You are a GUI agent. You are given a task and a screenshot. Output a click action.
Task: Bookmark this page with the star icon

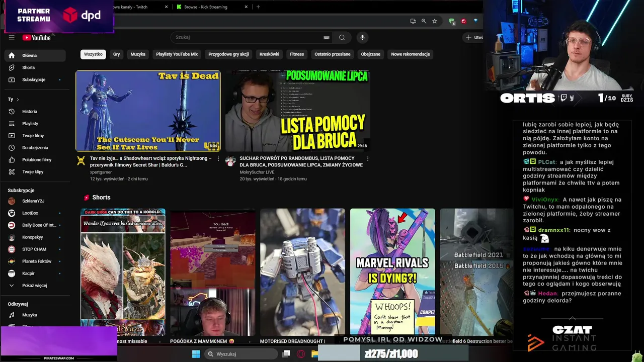[x=435, y=21]
